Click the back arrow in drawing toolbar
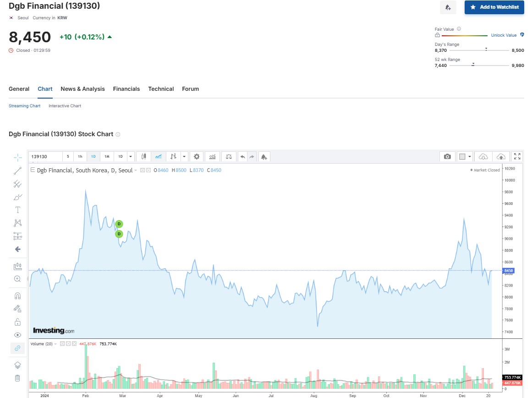 point(18,249)
